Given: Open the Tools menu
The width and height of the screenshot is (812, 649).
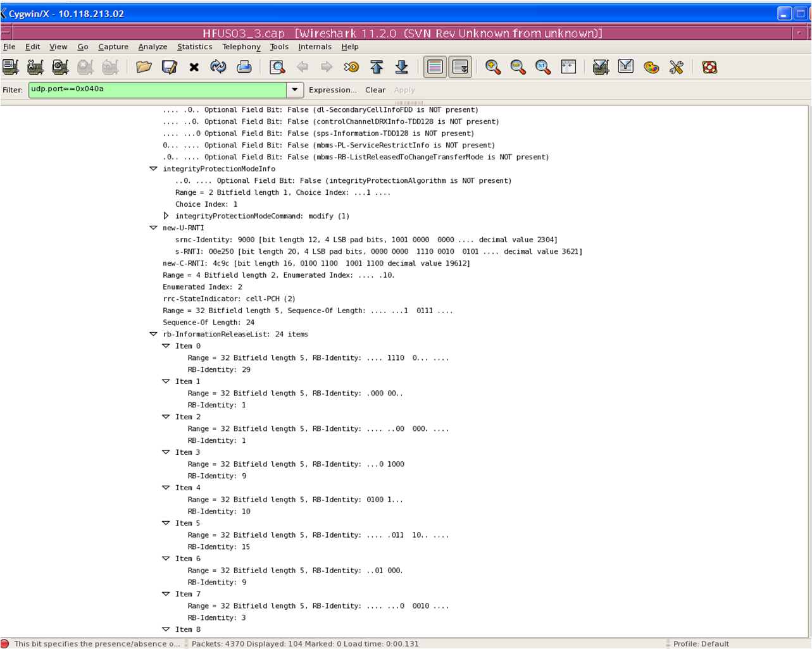Looking at the screenshot, I should (279, 47).
